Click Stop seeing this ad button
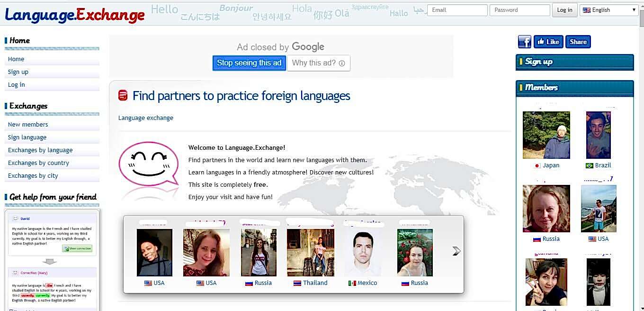This screenshot has height=311, width=644. pyautogui.click(x=249, y=63)
